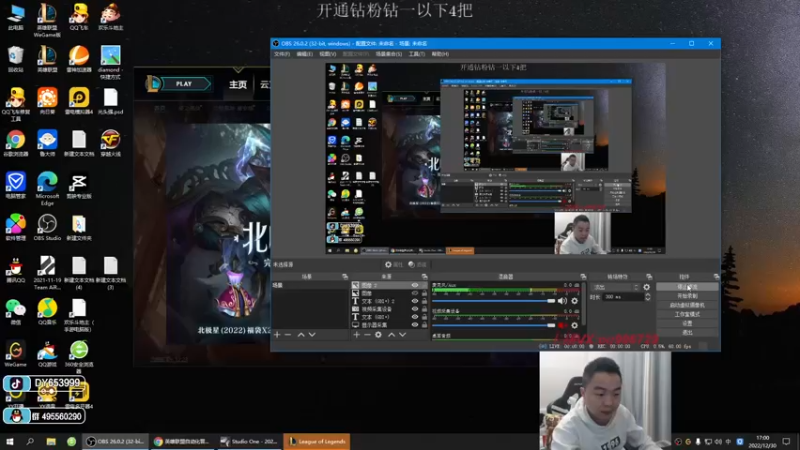Viewport: 800px width, 450px height.
Task: Pop out the Audio Mixer dock panel
Action: pos(583,277)
